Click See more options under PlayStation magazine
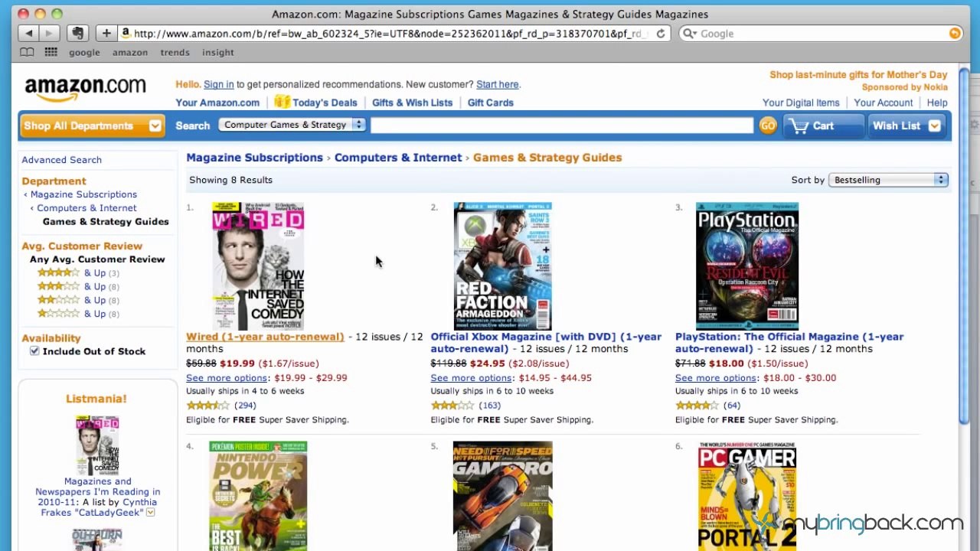This screenshot has height=551, width=980. [x=716, y=378]
